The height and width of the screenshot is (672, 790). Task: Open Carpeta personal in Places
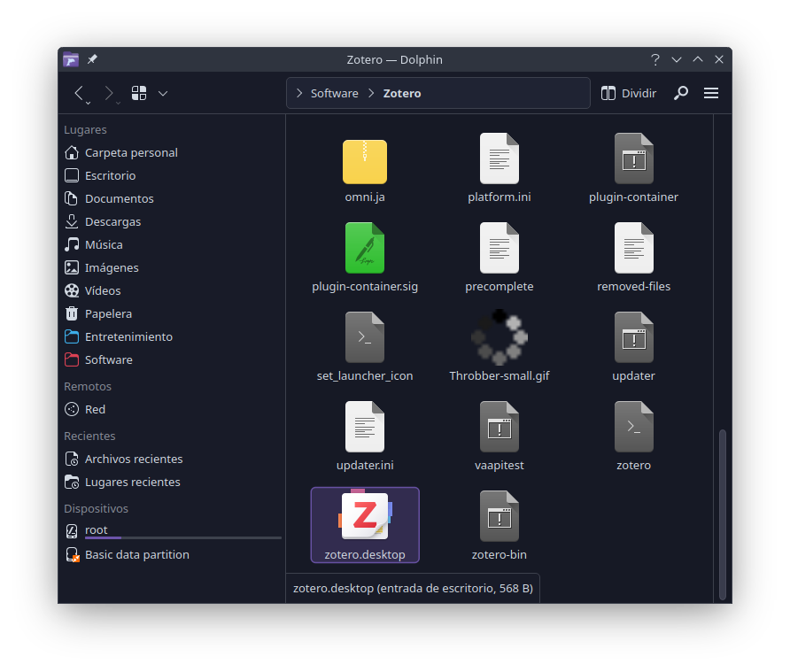(x=171, y=152)
